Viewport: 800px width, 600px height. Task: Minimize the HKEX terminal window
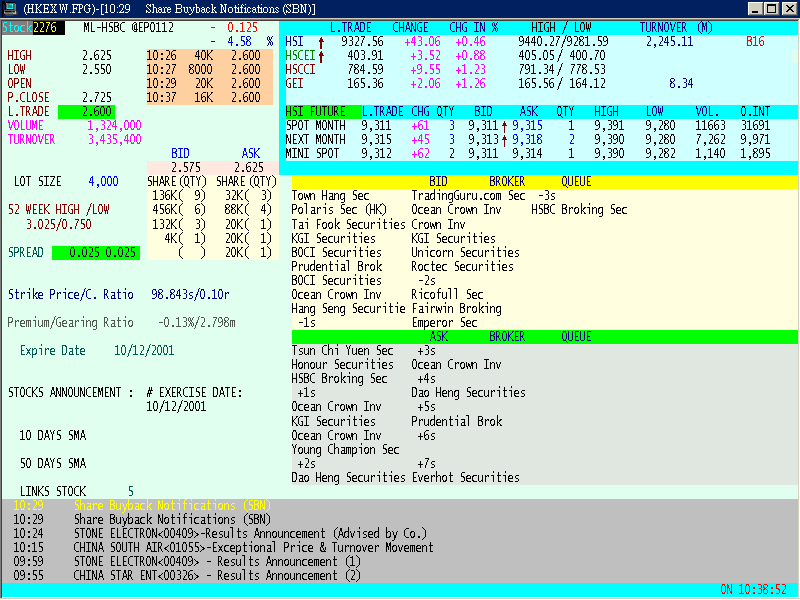tap(756, 9)
